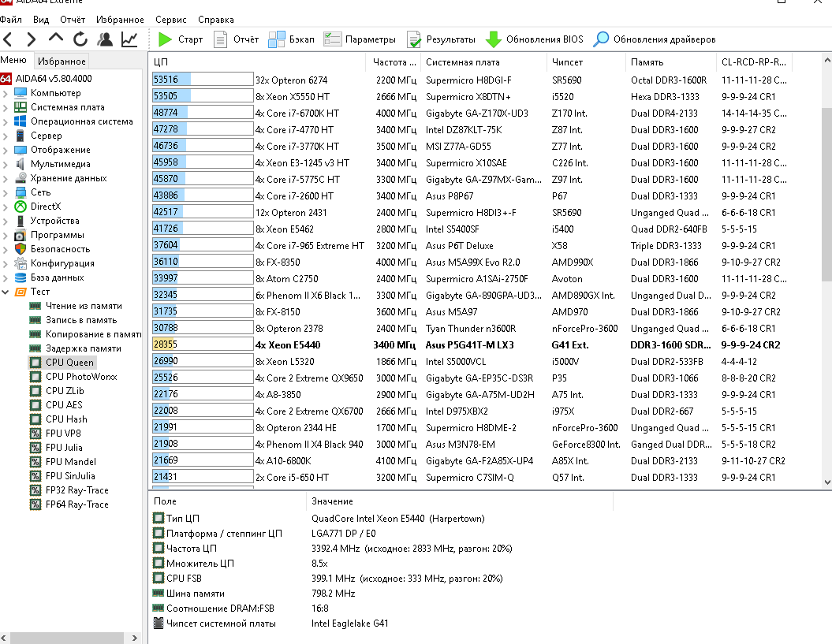Click the Бэкап toolbar button
This screenshot has width=832, height=644.
[x=291, y=39]
